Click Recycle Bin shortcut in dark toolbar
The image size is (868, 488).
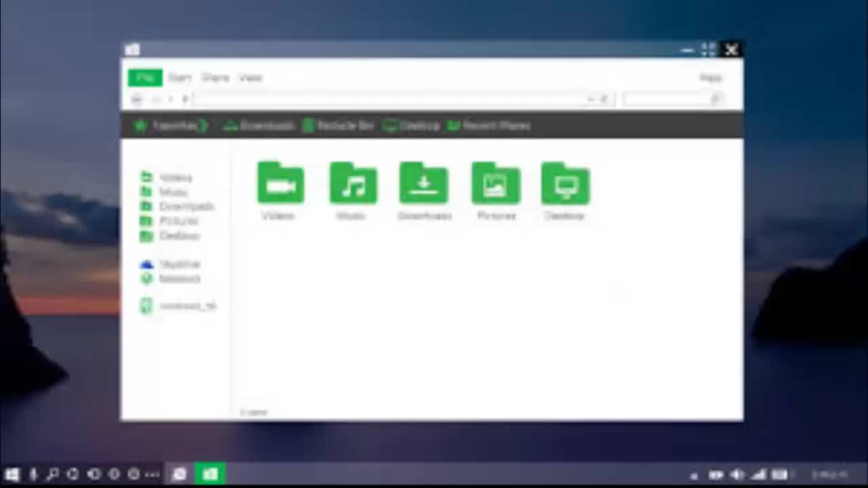point(338,125)
